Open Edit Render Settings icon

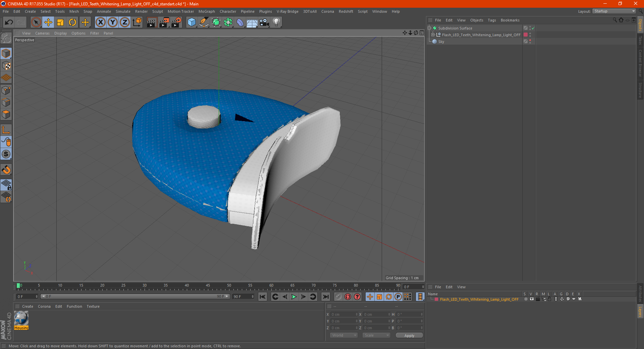176,22
